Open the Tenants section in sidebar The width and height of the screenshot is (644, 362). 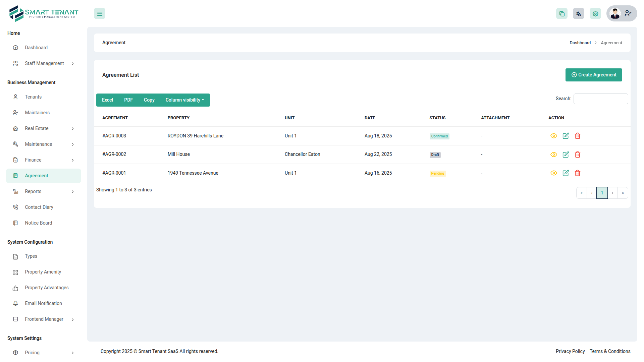click(33, 97)
